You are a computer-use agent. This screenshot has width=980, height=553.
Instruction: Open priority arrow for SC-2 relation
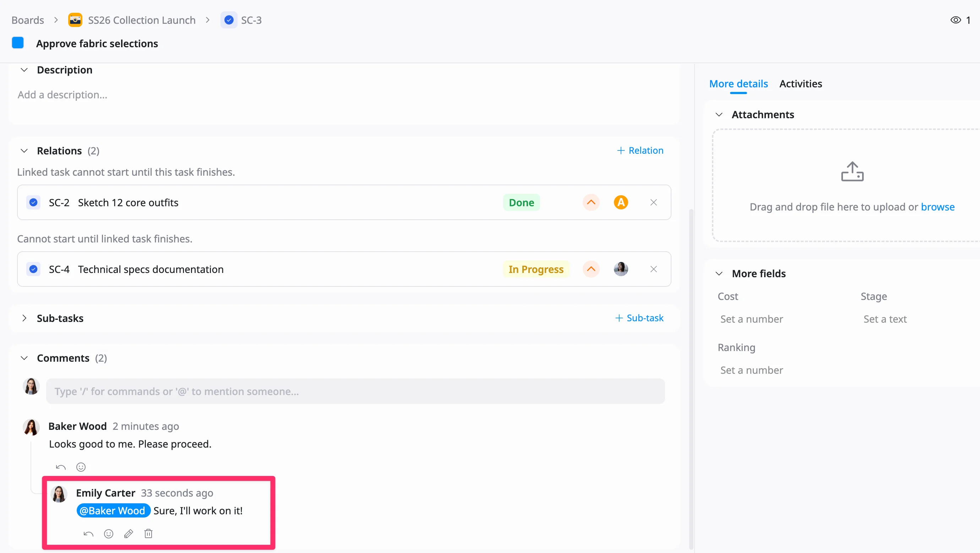pyautogui.click(x=591, y=203)
